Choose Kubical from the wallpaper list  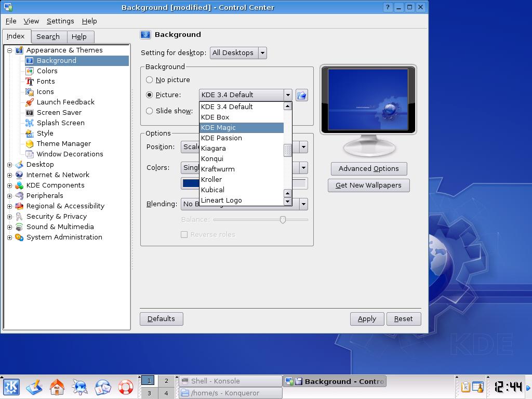(242, 190)
